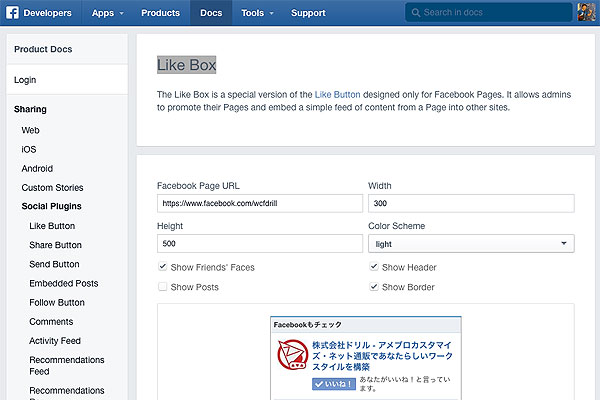Screen dimensions: 600x400
Task: Open the user profile avatar
Action: tap(586, 12)
